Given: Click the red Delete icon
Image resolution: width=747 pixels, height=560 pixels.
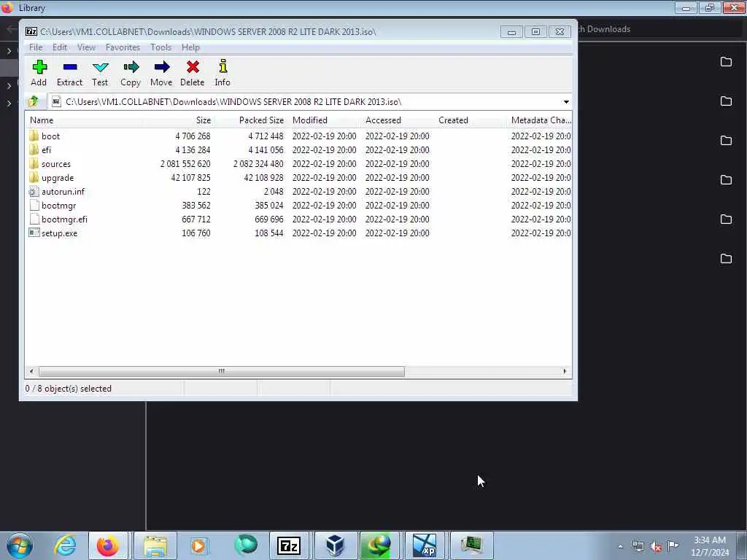Looking at the screenshot, I should (x=193, y=73).
